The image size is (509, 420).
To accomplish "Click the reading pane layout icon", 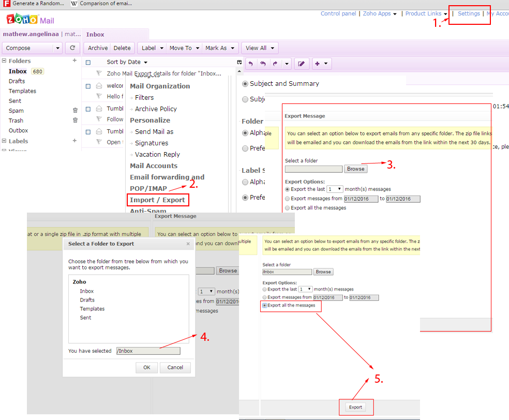I will [x=239, y=62].
